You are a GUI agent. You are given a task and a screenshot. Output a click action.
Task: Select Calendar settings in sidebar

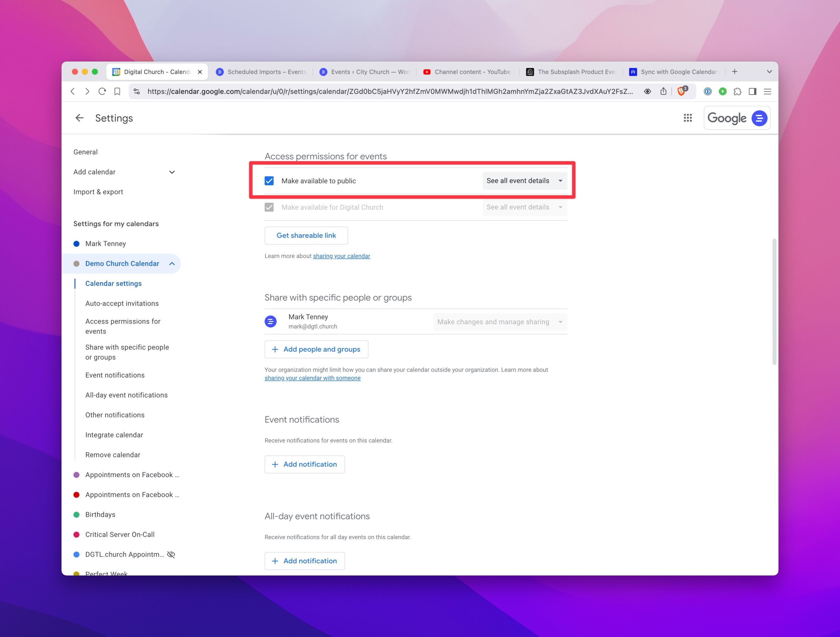click(x=113, y=283)
